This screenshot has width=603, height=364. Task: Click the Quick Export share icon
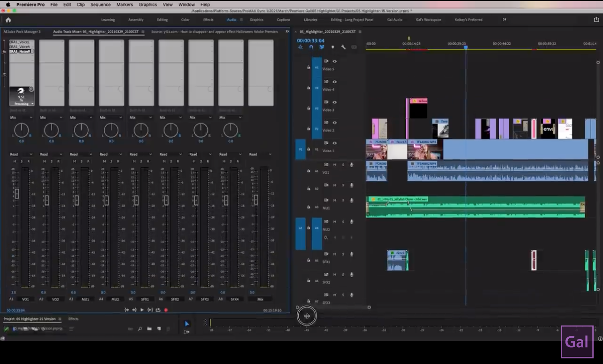pos(596,20)
